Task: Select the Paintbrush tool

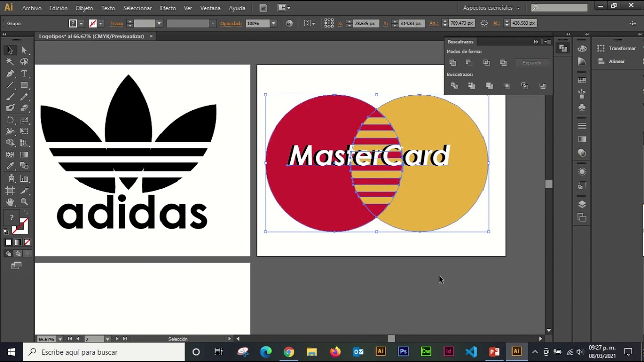Action: (10, 97)
